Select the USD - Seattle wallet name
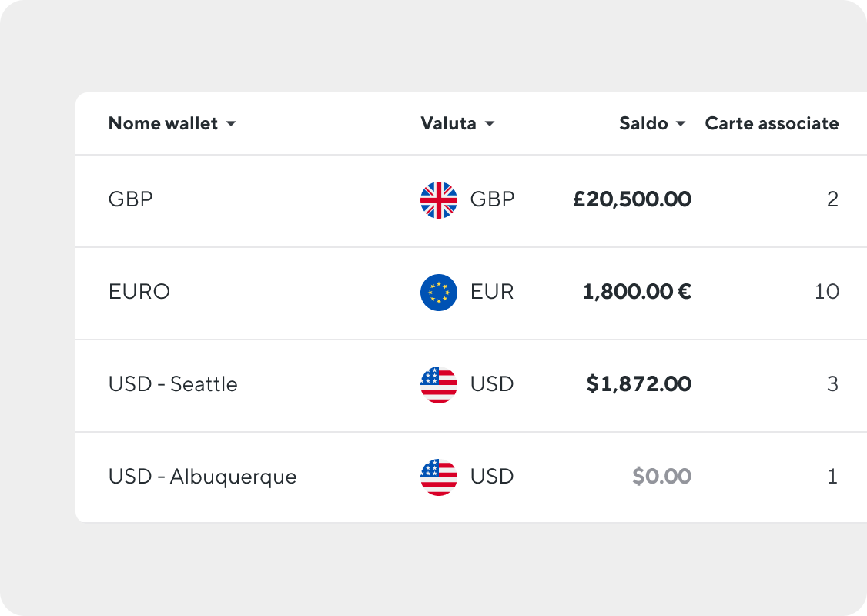 click(173, 383)
